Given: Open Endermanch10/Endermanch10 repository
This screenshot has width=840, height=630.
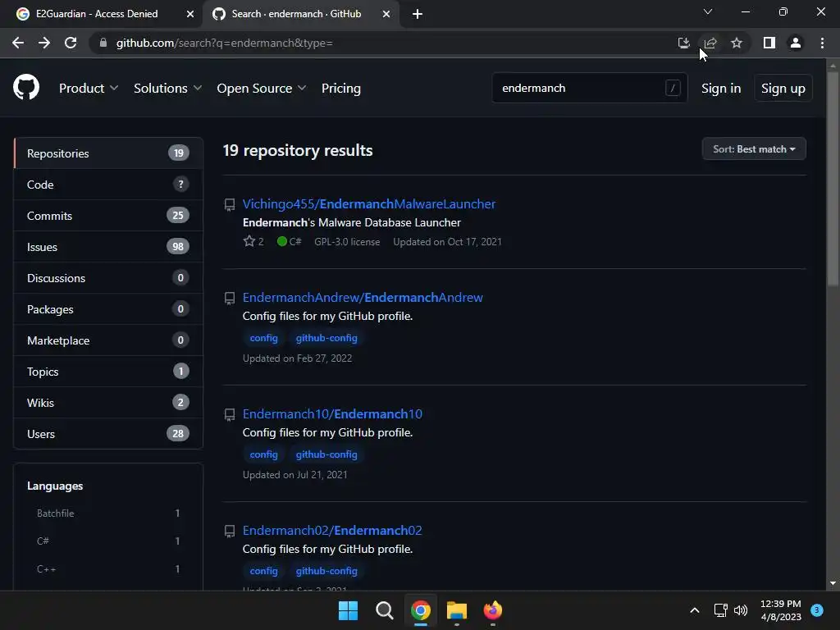Looking at the screenshot, I should point(332,414).
